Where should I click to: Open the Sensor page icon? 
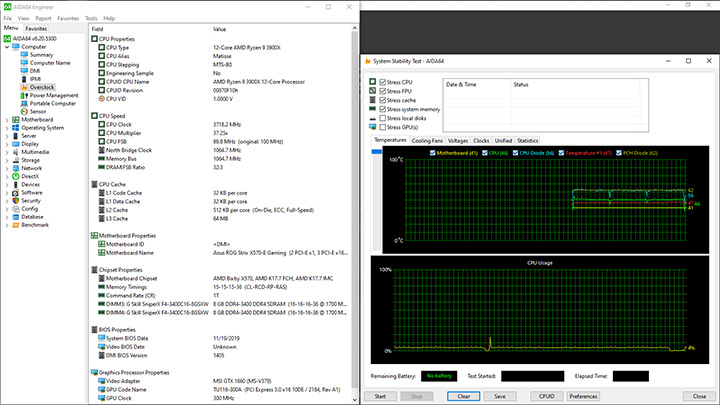[25, 111]
